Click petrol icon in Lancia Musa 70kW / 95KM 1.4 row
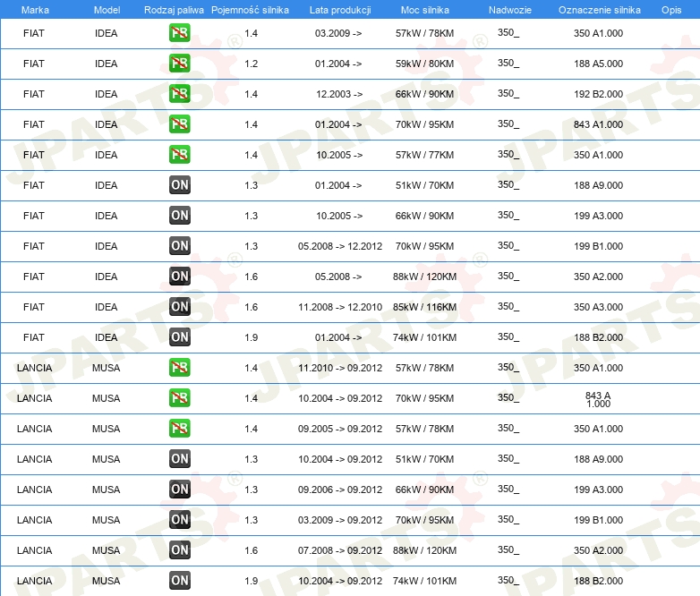 [x=179, y=397]
